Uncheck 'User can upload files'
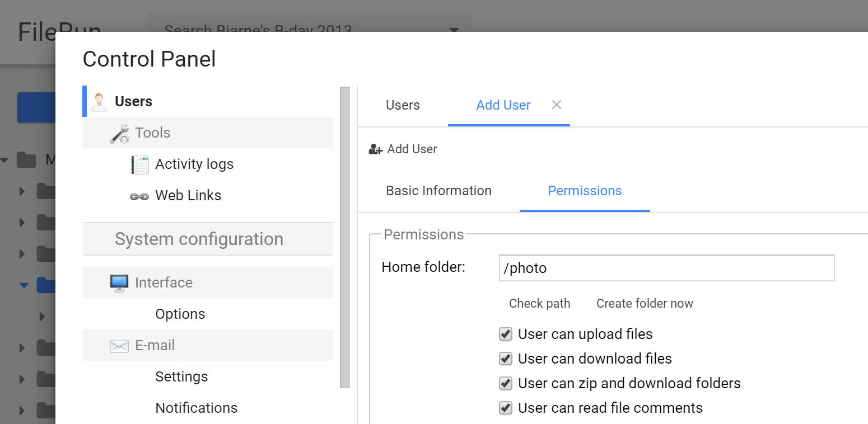Image resolution: width=868 pixels, height=424 pixels. [505, 334]
